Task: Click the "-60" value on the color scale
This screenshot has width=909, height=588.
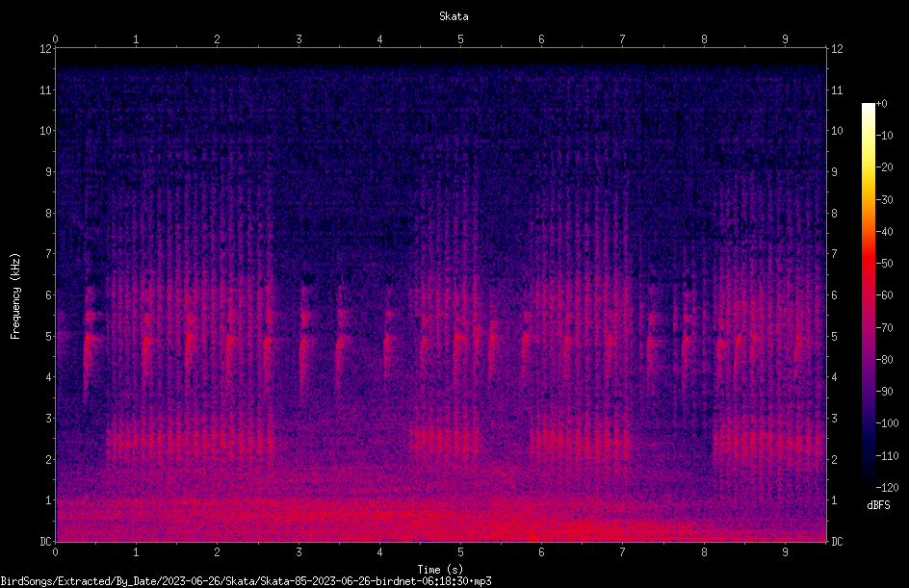Action: [x=884, y=295]
